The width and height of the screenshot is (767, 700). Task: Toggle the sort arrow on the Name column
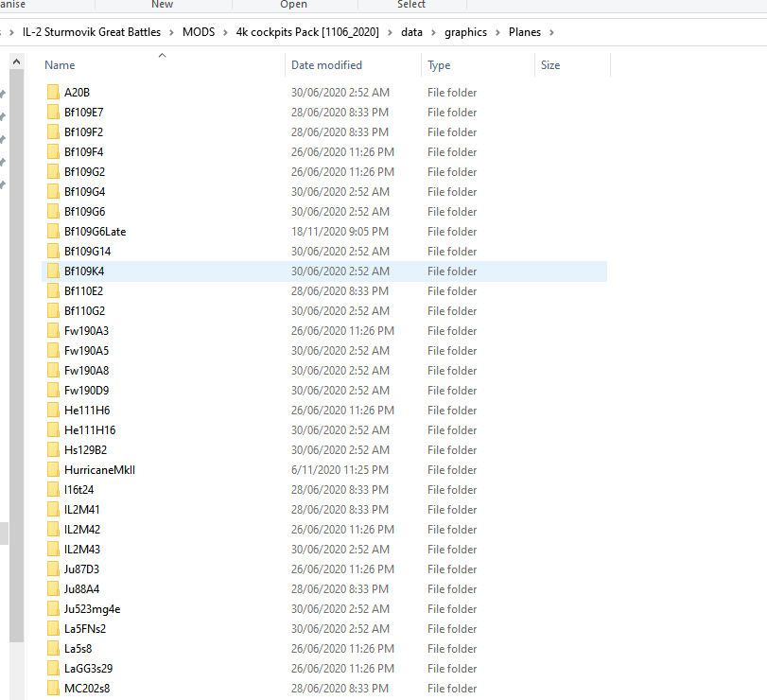coord(162,55)
